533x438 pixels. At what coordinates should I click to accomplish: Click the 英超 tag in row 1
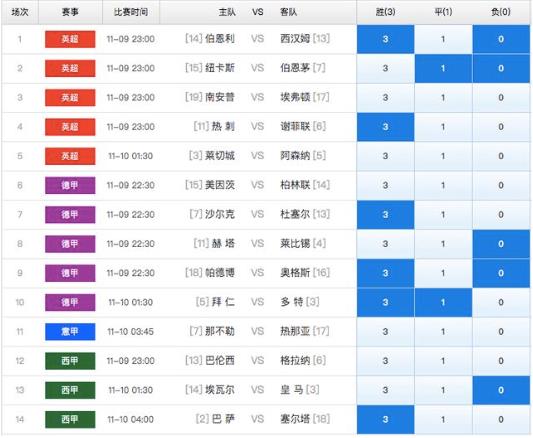(70, 39)
